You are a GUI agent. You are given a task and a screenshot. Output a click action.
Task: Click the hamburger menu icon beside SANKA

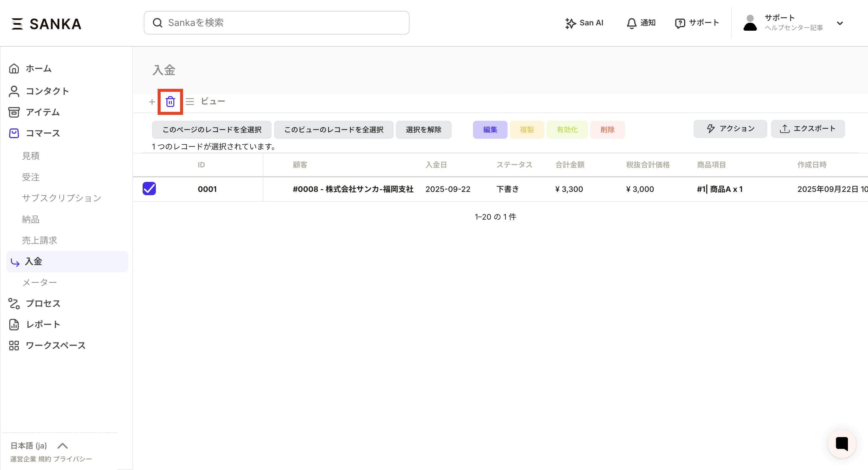pyautogui.click(x=17, y=24)
